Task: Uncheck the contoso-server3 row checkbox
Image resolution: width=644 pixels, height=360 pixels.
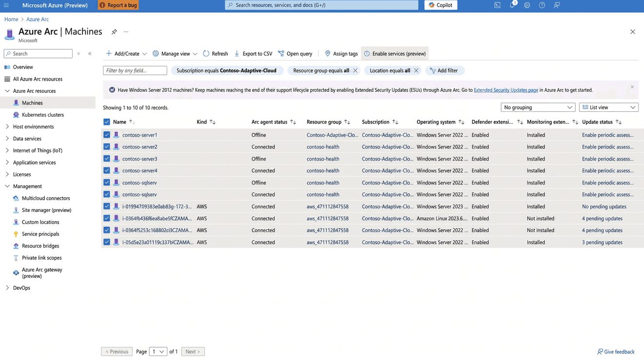Action: [x=107, y=159]
